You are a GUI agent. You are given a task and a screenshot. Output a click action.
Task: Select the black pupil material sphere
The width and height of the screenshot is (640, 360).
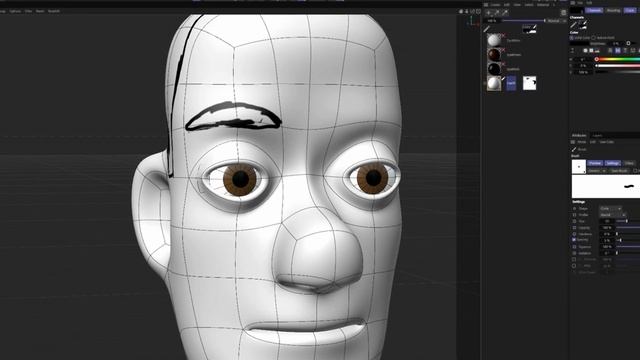[494, 69]
